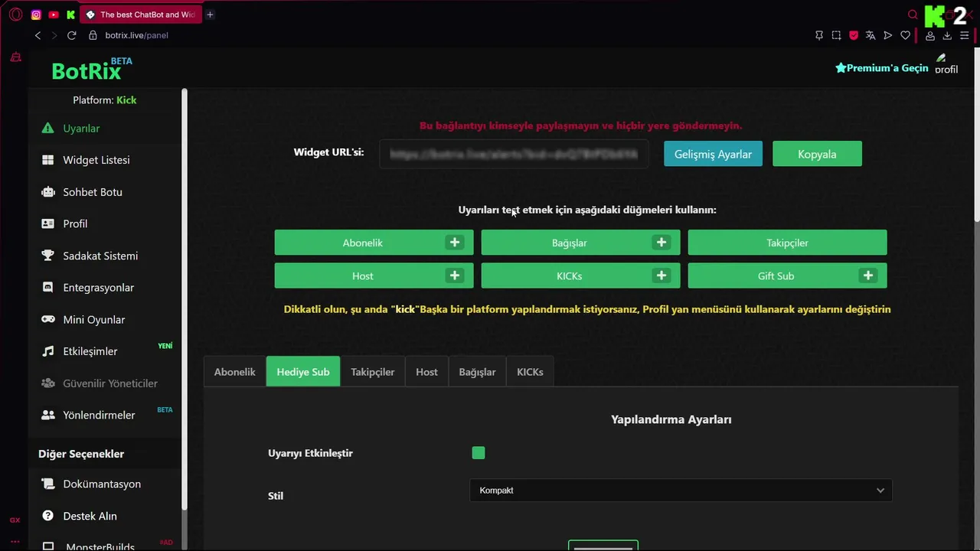The image size is (980, 551).
Task: Open the KICKs tab
Action: pyautogui.click(x=530, y=372)
